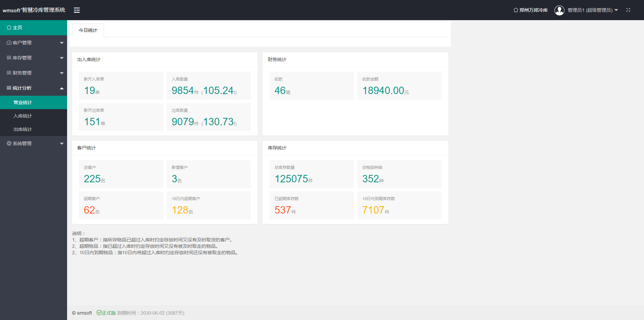Collapse the sidebar with the hamburger icon
Screen dimensions: 644x320
pyautogui.click(x=77, y=10)
